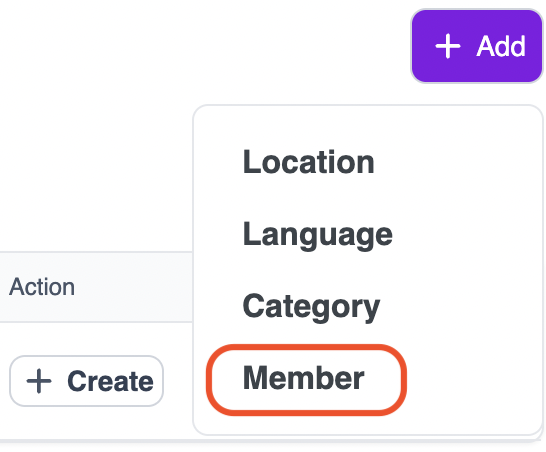Click the plus icon inside Add button
Viewport: 546px width, 452px height.
pyautogui.click(x=448, y=46)
